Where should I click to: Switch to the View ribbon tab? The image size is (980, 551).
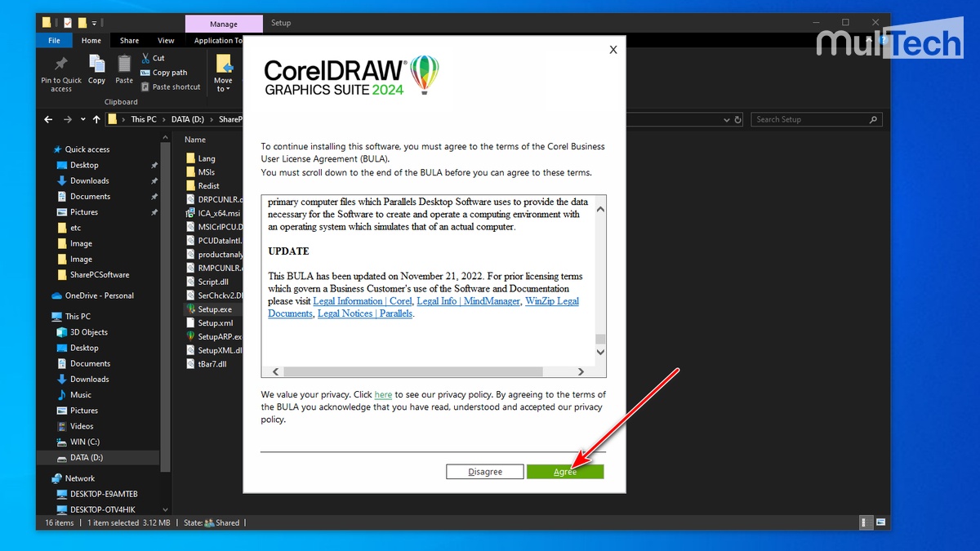point(166,41)
